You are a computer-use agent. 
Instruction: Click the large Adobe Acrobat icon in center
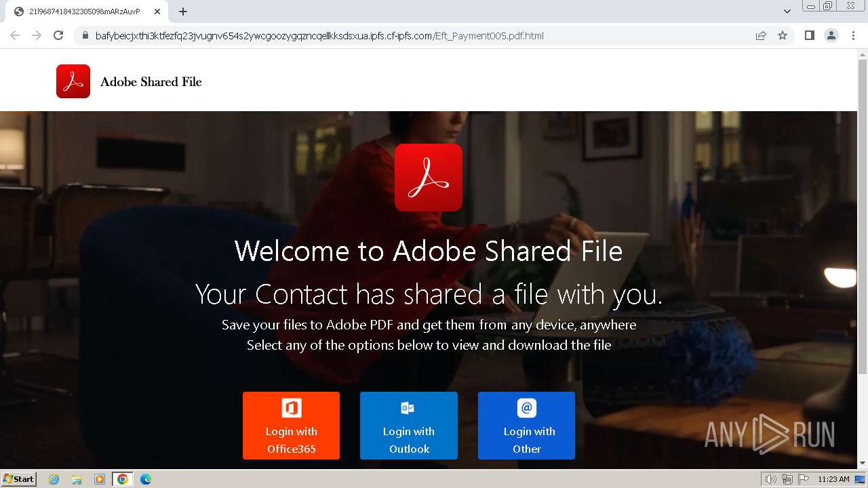tap(429, 178)
